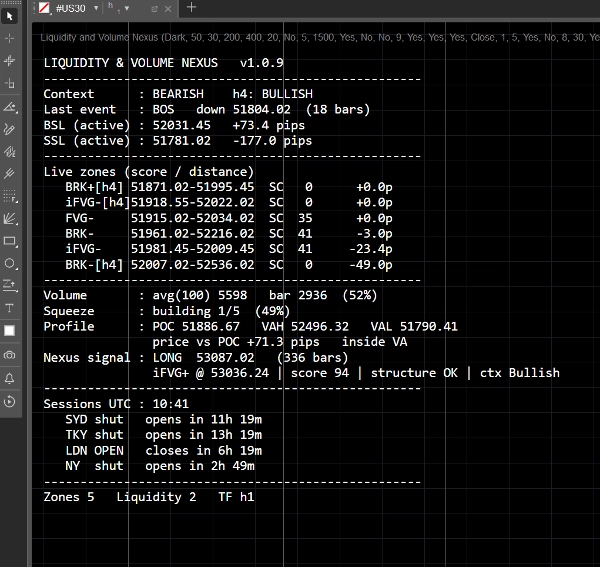
Task: Click the 'Context : BEARISH' line
Action: [x=124, y=94]
